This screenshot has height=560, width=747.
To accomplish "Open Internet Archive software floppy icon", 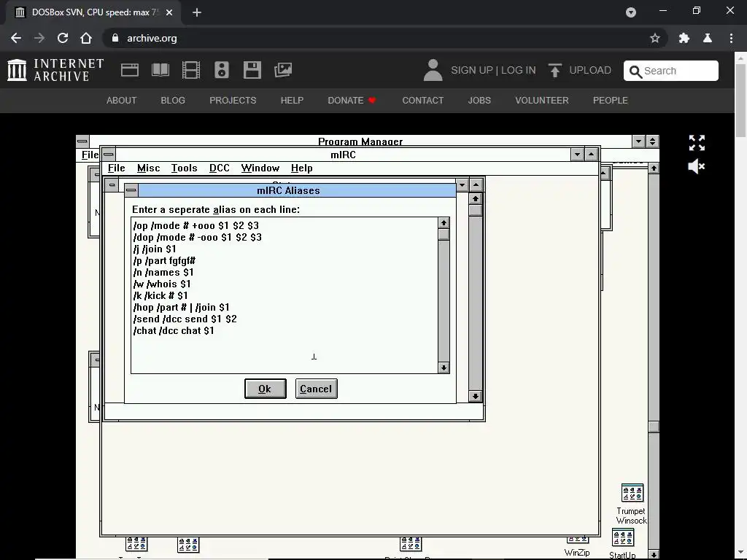I will coord(252,70).
